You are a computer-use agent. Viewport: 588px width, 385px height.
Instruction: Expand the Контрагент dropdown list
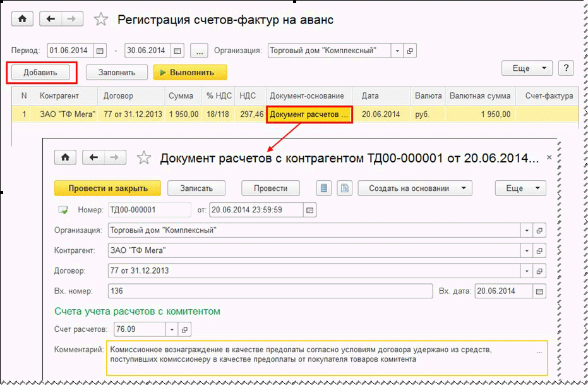(x=526, y=251)
